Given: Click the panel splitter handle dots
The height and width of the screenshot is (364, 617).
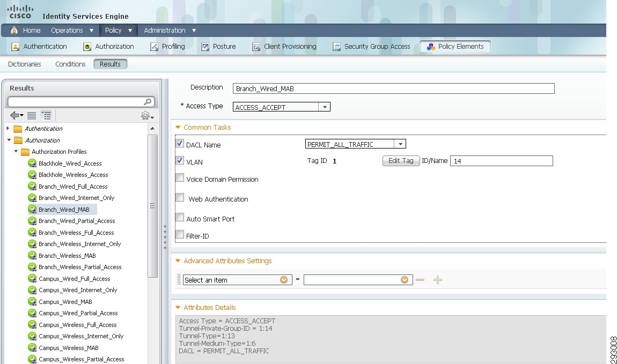Looking at the screenshot, I should [165, 237].
